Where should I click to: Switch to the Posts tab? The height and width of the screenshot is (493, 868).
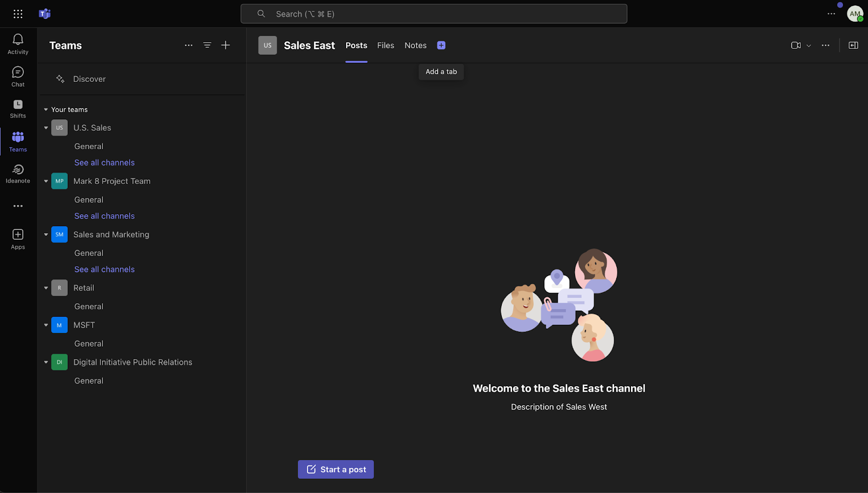[356, 46]
